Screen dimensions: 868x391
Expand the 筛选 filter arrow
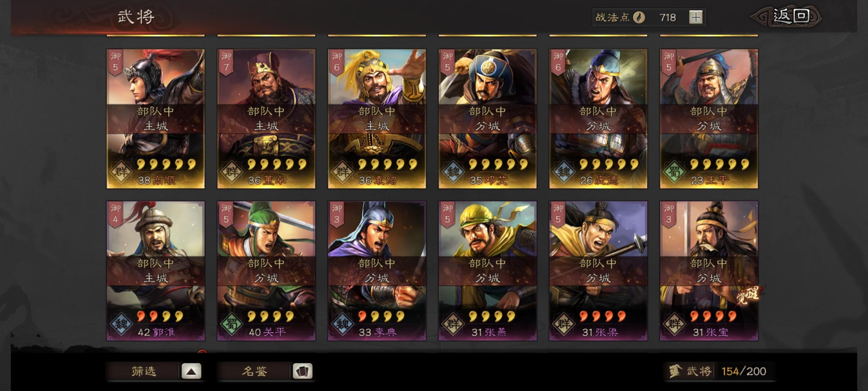coord(191,371)
